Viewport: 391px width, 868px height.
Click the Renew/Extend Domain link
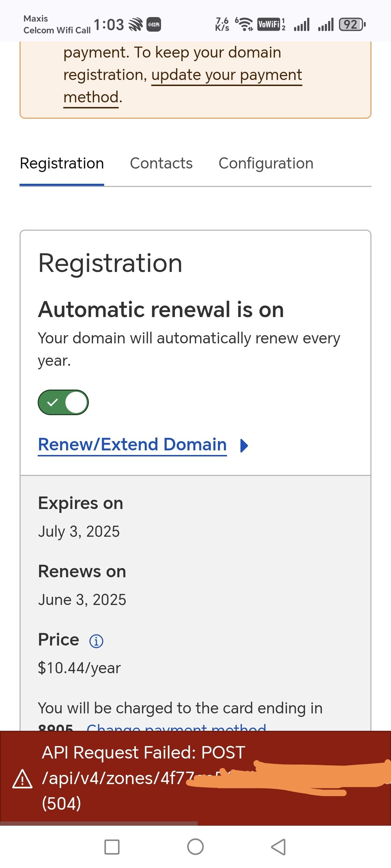click(x=132, y=445)
